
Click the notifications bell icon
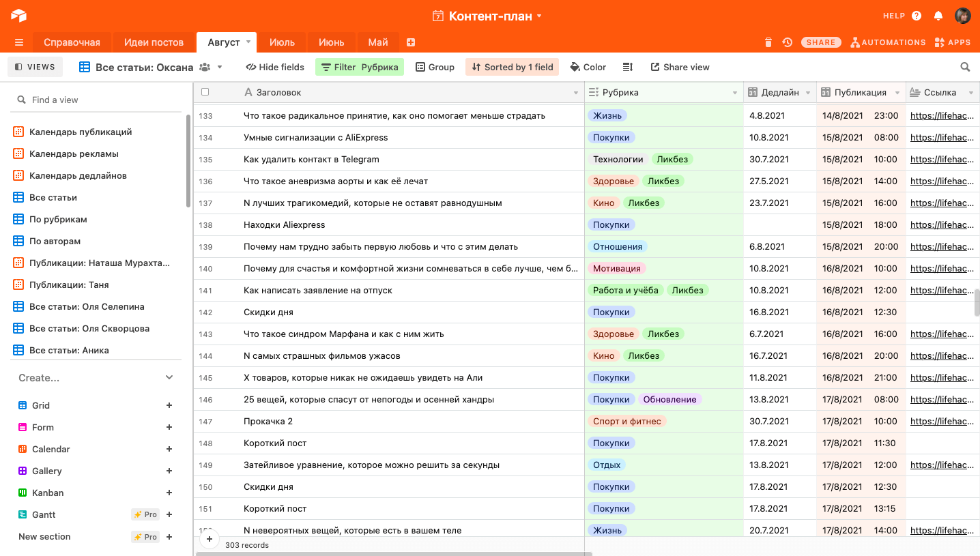click(938, 16)
